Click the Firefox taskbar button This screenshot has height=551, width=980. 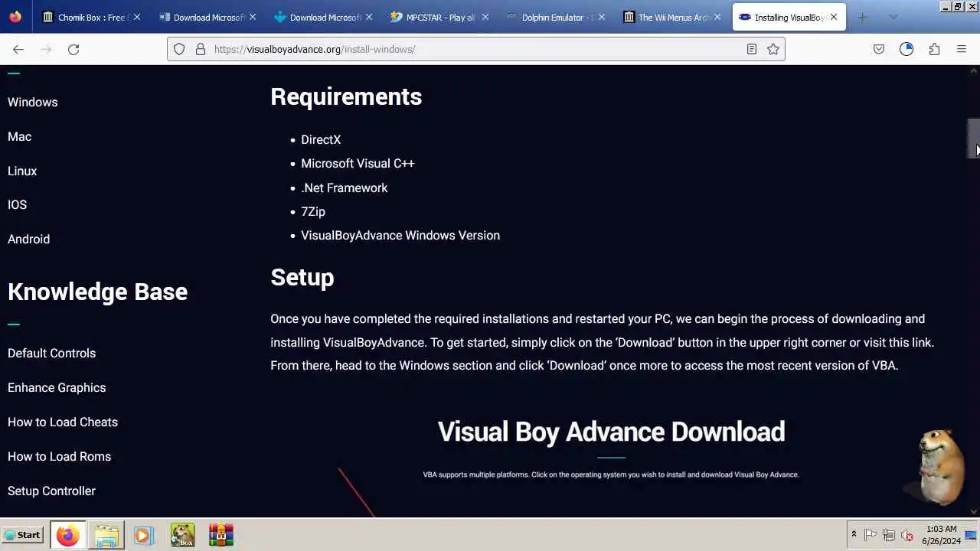tap(67, 535)
